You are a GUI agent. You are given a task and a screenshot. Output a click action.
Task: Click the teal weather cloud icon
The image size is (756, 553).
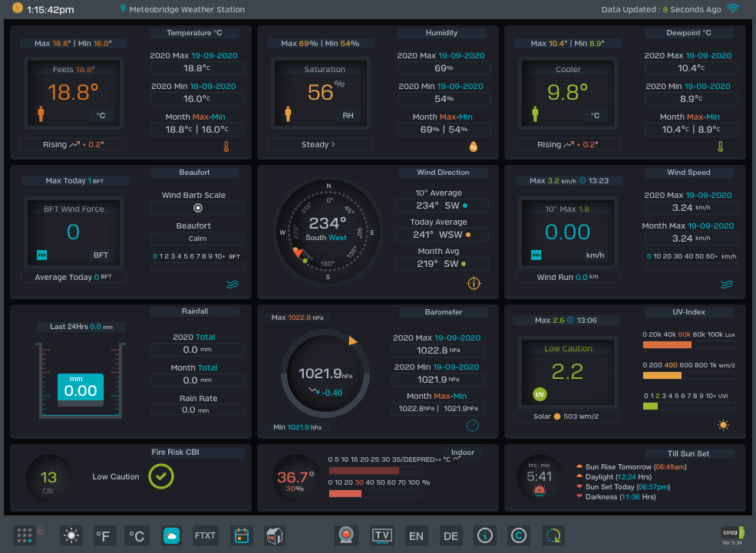tap(171, 535)
